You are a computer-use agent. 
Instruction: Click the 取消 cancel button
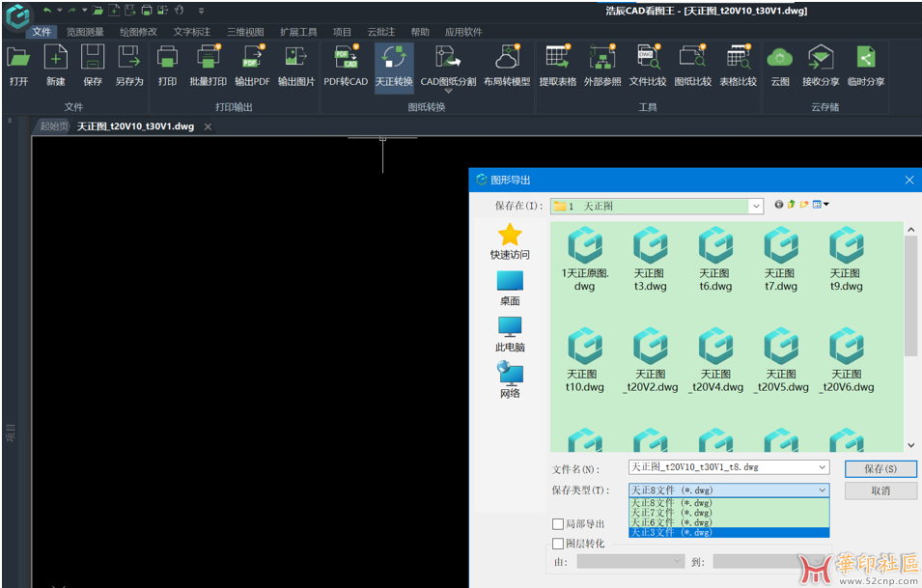[880, 490]
